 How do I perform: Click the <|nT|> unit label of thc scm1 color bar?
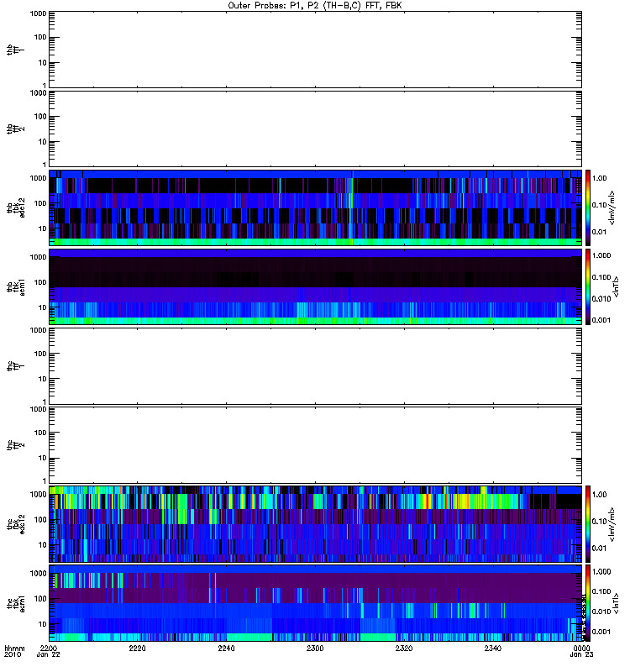(x=617, y=603)
